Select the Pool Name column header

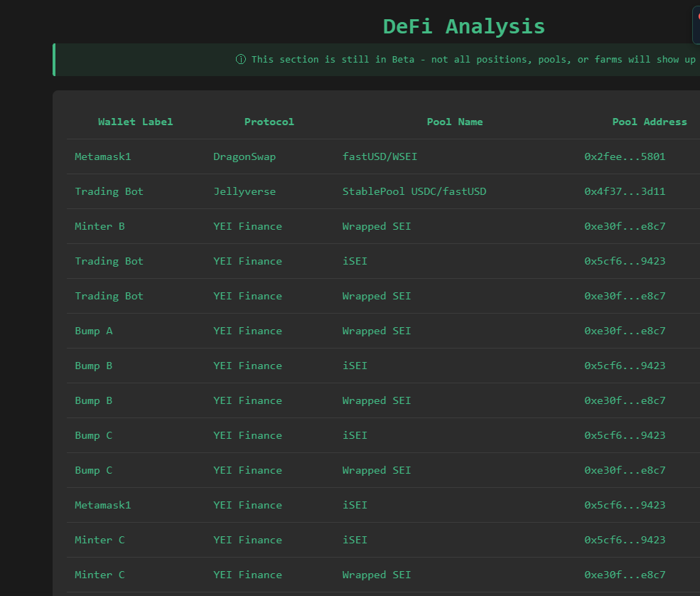[x=454, y=122]
